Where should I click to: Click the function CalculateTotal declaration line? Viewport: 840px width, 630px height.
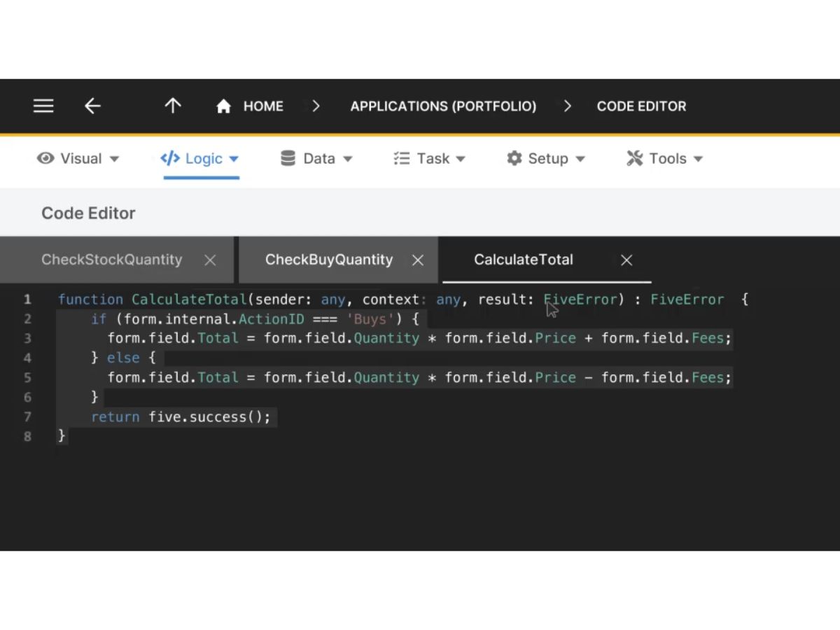403,300
